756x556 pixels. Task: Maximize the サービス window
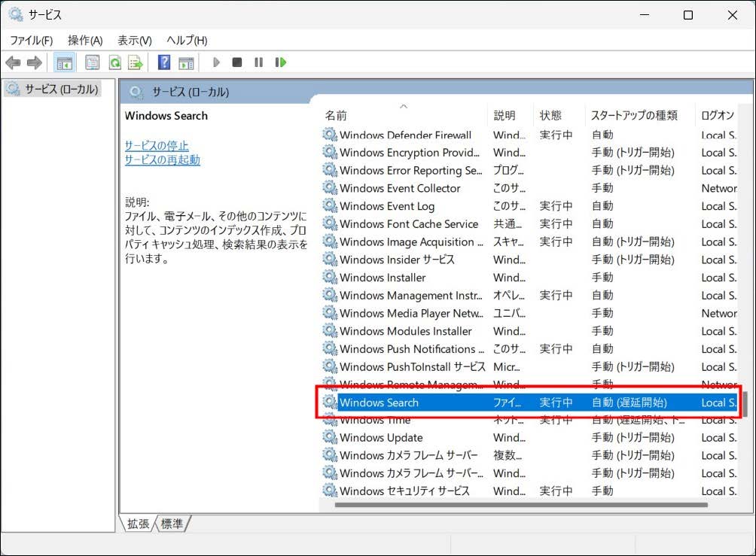(688, 15)
